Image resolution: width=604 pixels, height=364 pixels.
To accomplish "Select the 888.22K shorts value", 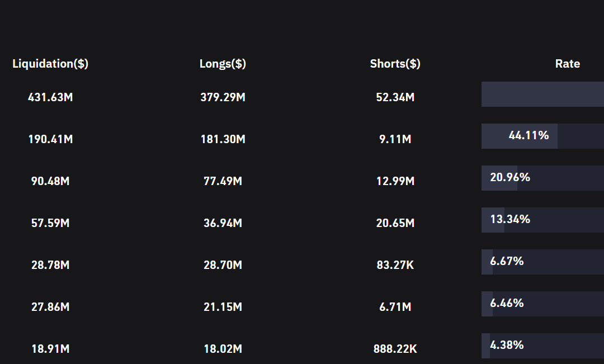I will point(395,349).
